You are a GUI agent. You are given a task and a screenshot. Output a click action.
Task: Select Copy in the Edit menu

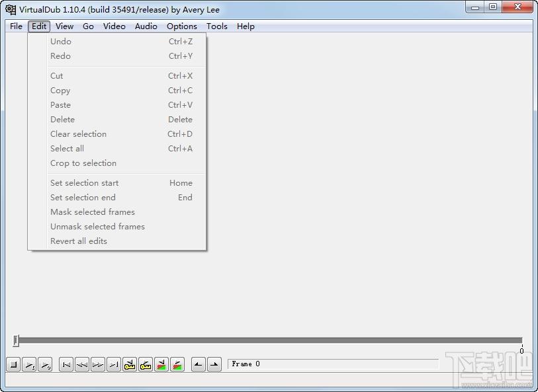(117, 91)
